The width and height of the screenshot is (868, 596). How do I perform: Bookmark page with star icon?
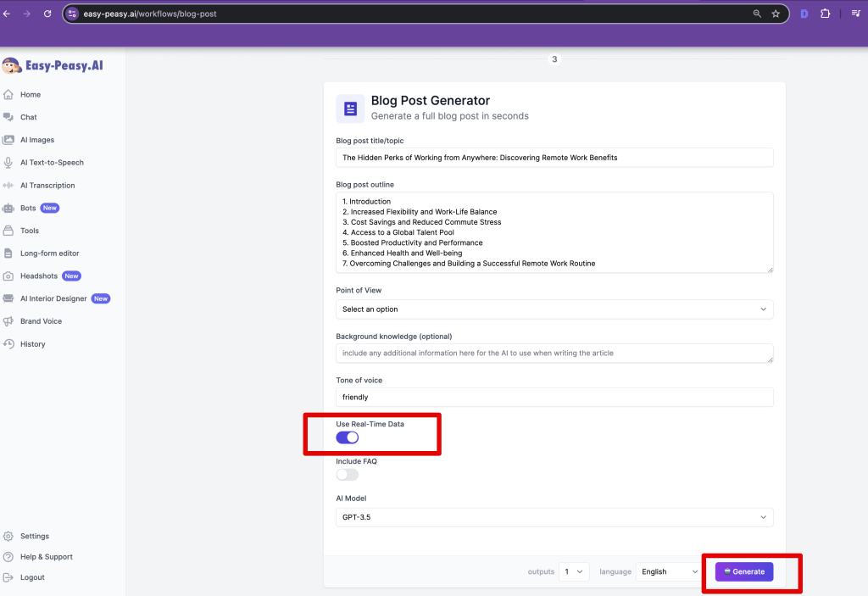(x=776, y=14)
